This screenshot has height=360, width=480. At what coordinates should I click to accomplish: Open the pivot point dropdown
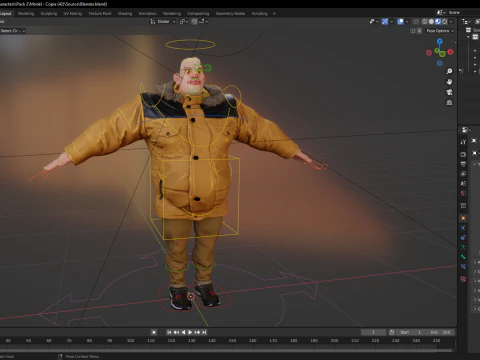[x=184, y=22]
